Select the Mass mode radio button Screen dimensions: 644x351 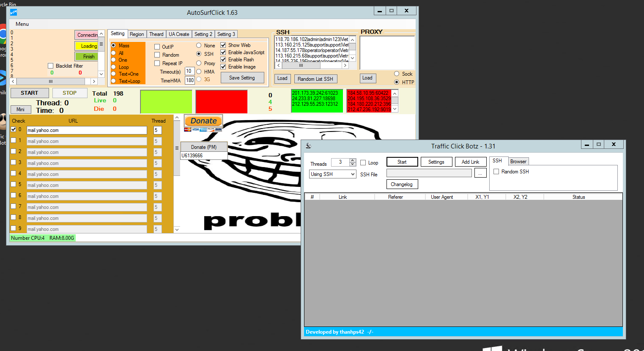coord(113,45)
